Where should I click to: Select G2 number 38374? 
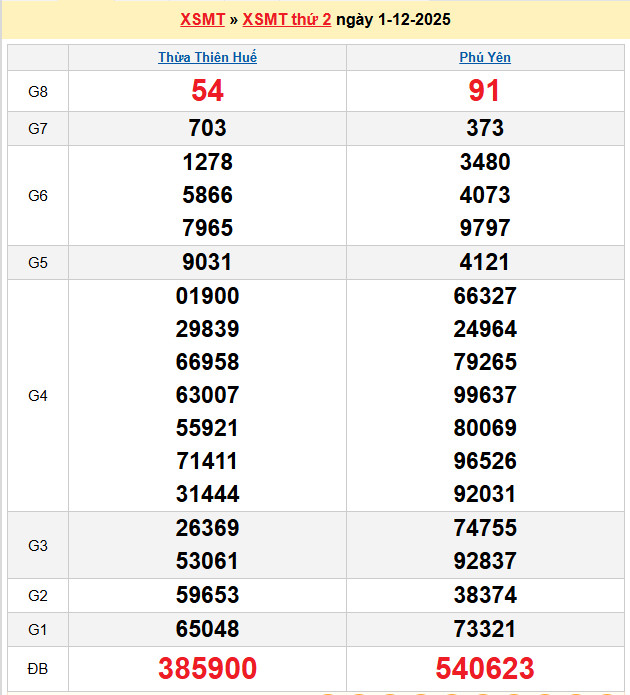point(485,595)
